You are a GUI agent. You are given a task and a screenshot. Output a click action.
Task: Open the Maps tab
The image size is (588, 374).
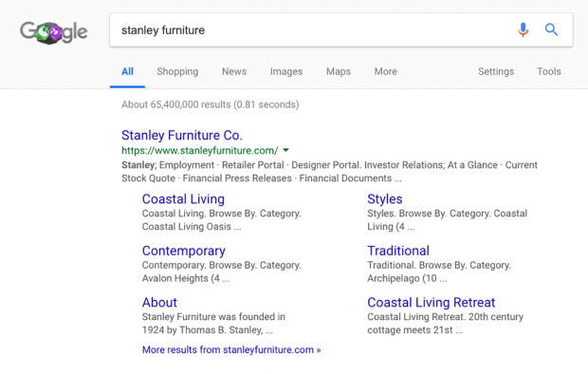click(339, 71)
